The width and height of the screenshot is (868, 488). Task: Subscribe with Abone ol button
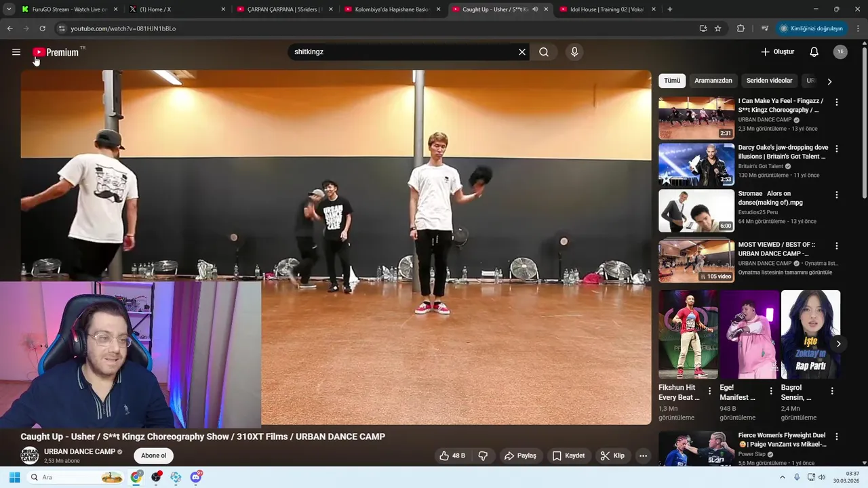tap(153, 456)
